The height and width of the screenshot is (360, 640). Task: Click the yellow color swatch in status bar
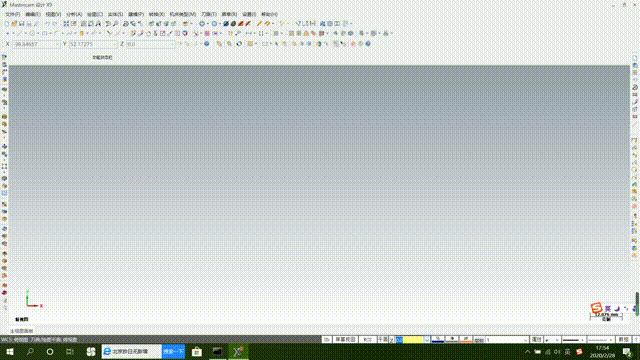pyautogui.click(x=413, y=340)
